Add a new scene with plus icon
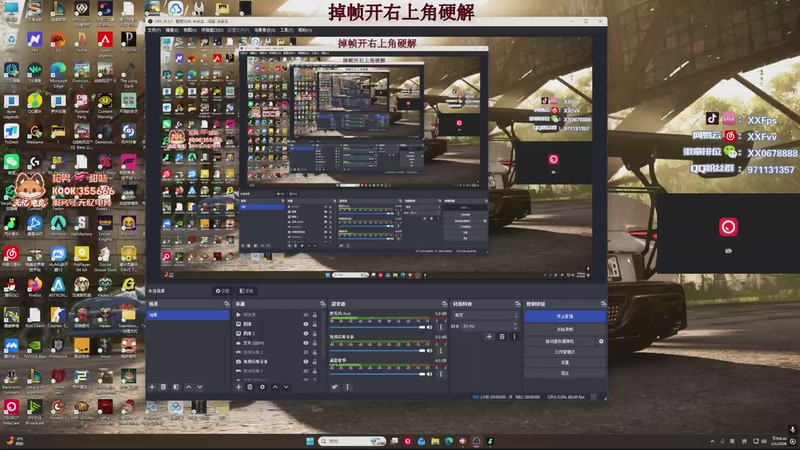The image size is (800, 450). 152,387
